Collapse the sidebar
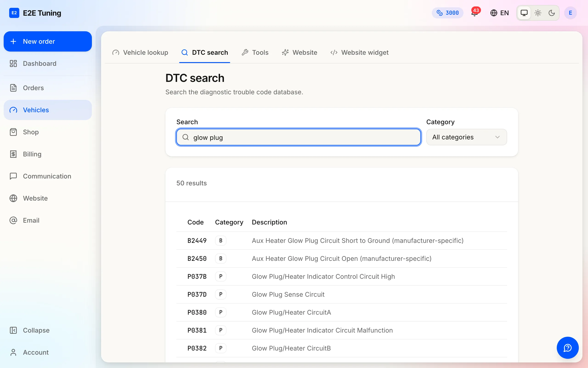The image size is (588, 368). click(48, 330)
